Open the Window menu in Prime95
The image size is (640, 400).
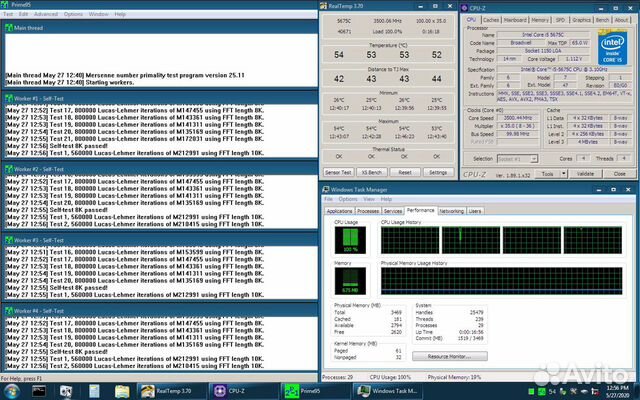point(98,14)
